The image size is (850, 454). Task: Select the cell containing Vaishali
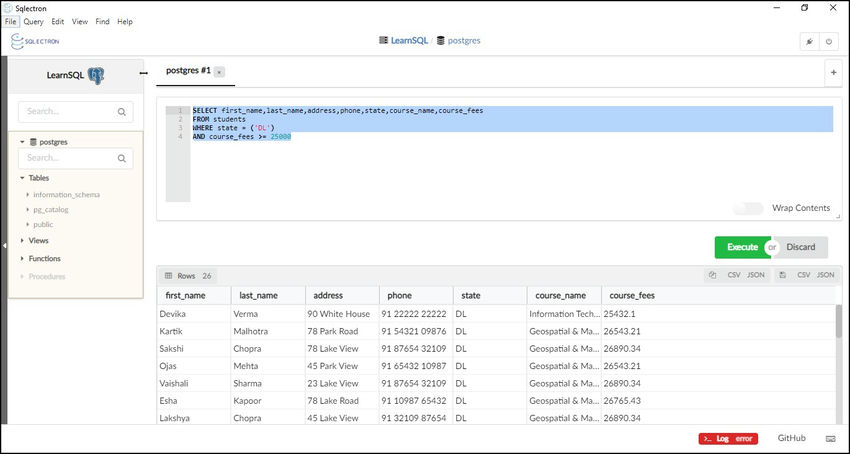point(194,383)
